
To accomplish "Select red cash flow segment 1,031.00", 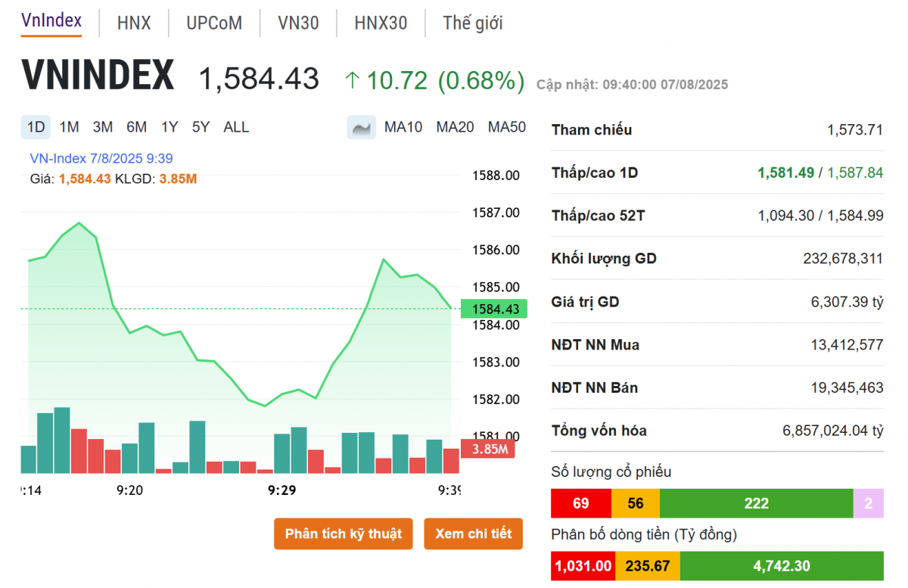I will tap(583, 566).
